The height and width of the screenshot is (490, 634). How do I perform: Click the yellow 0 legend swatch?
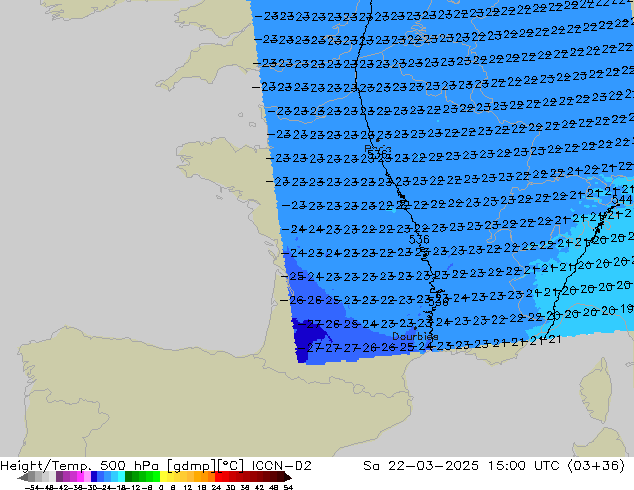tap(163, 476)
